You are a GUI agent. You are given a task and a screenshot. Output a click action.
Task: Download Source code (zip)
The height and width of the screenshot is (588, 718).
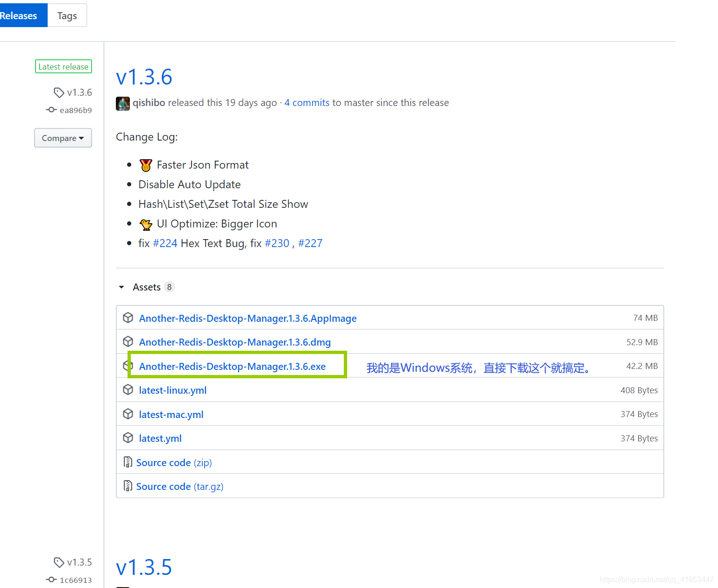click(x=174, y=463)
